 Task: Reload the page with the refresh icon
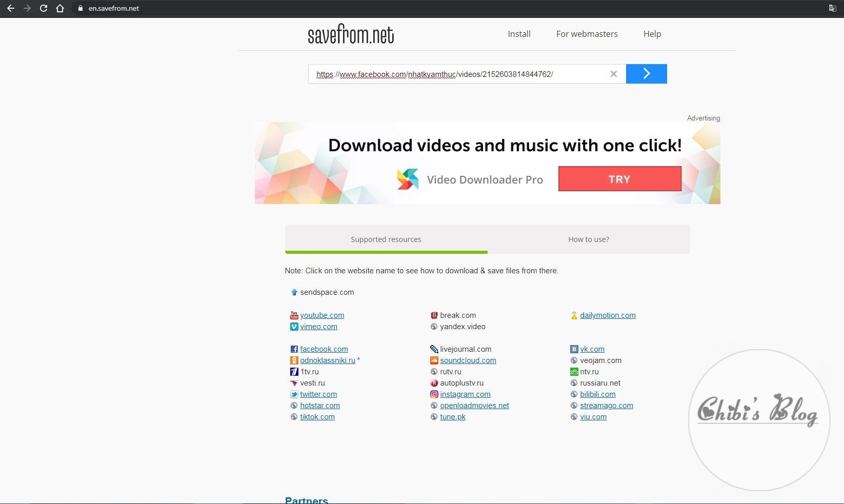point(44,8)
